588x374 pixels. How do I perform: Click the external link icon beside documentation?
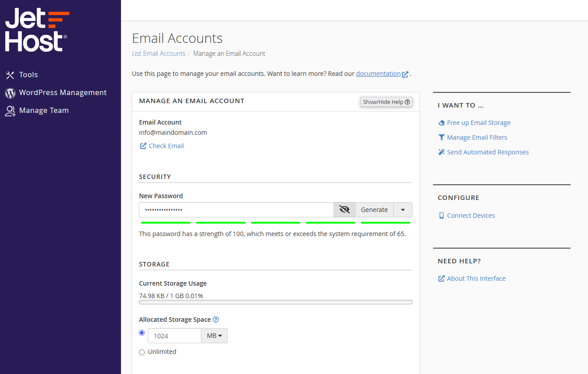coord(405,74)
